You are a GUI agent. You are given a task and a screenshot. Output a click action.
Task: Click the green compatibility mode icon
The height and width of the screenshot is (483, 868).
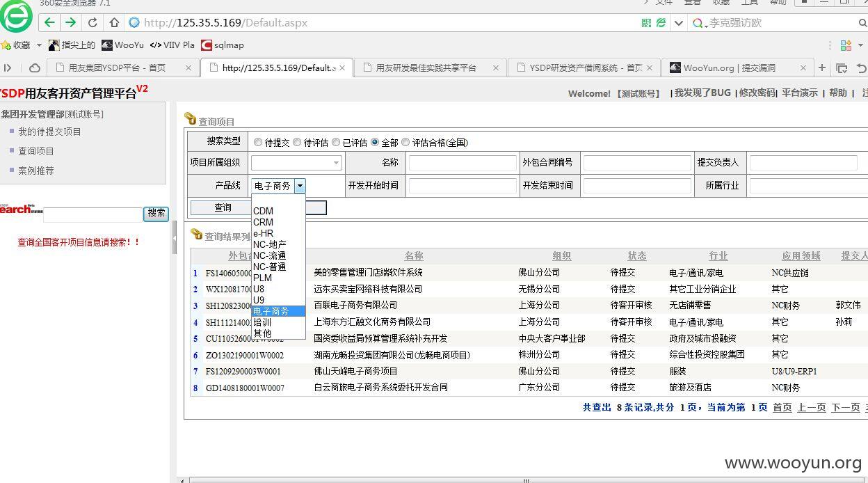[661, 23]
